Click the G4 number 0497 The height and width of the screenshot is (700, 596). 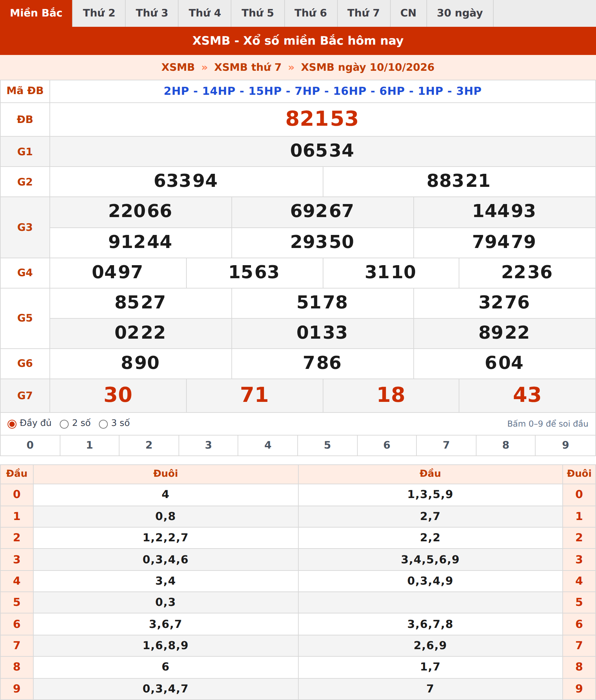click(117, 272)
